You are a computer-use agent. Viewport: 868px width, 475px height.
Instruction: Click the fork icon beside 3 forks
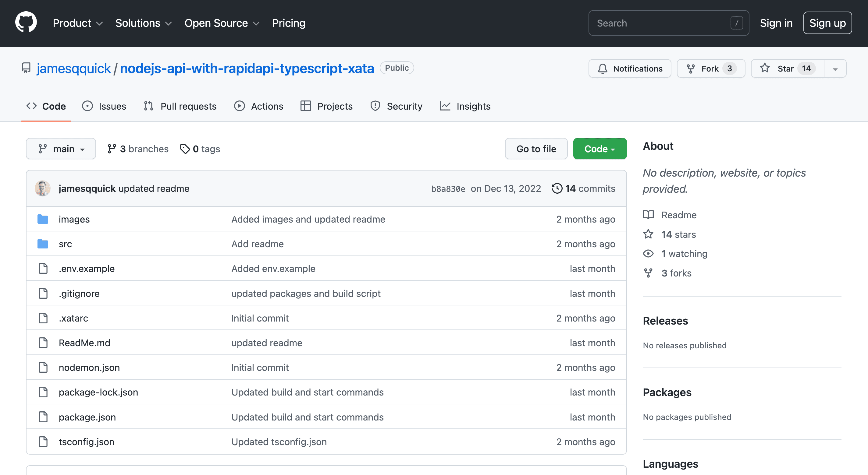coord(648,273)
